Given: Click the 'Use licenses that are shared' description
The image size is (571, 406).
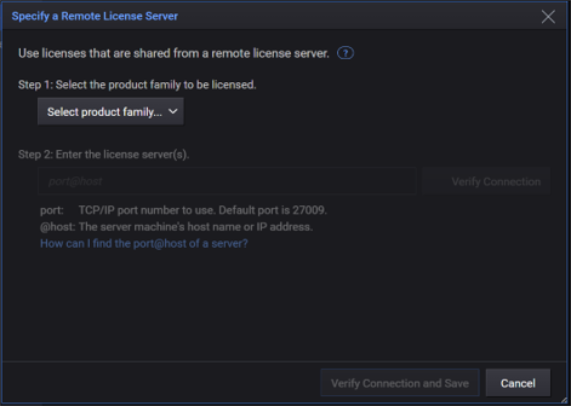Looking at the screenshot, I should click(174, 54).
